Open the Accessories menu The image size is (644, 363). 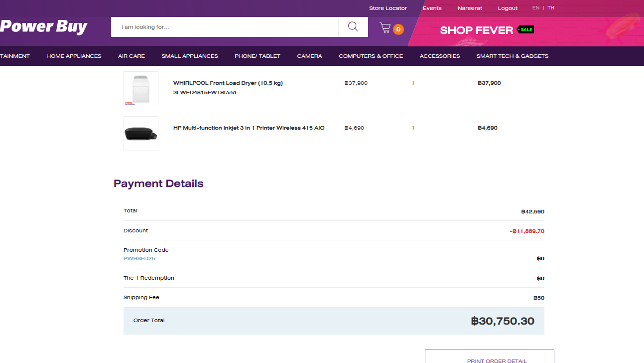click(440, 56)
